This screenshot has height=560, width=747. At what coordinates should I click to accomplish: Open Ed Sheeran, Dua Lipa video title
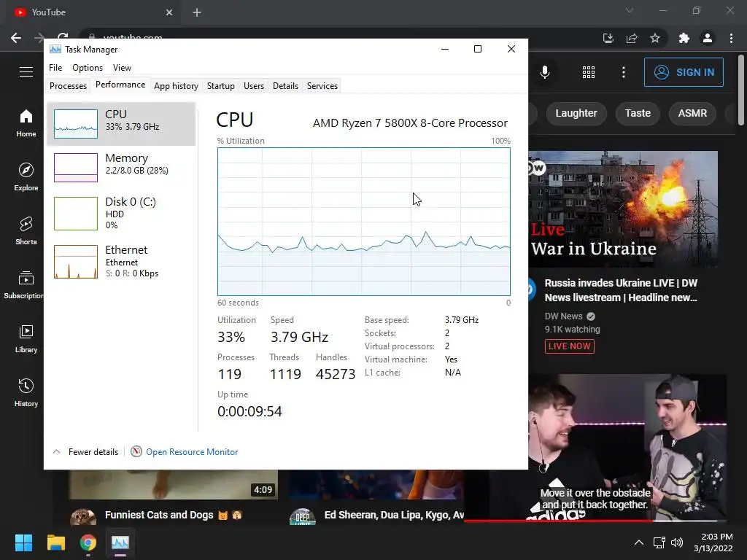click(395, 515)
